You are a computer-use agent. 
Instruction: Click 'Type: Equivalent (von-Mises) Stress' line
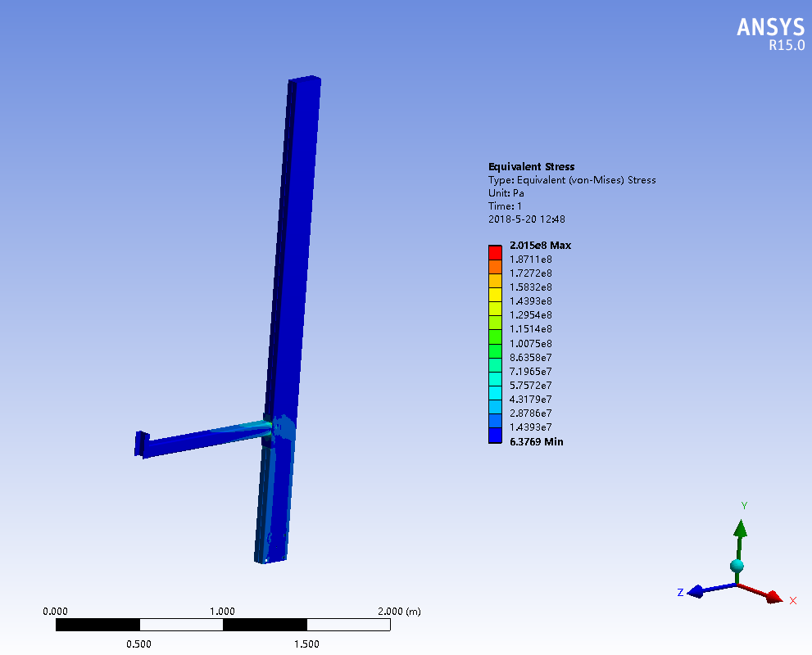pos(572,180)
